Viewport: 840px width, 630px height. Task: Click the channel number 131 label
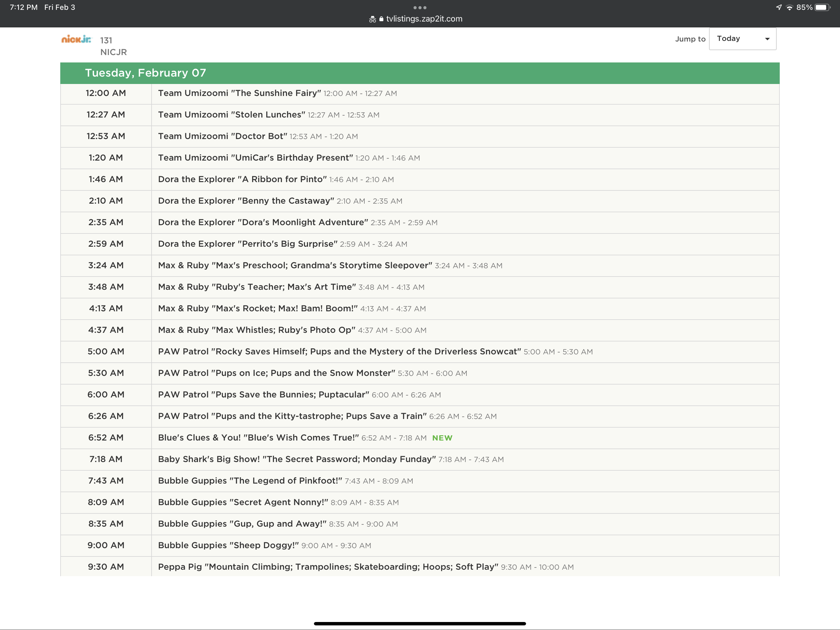(106, 40)
